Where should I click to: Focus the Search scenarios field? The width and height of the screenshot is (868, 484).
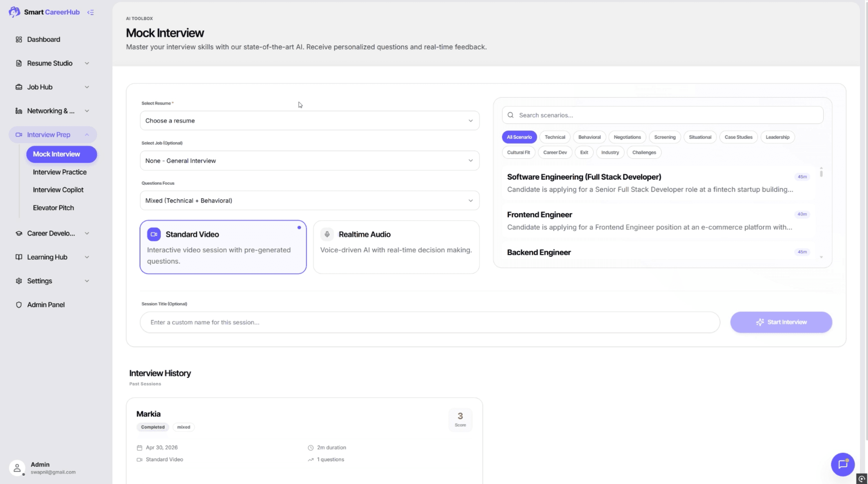(662, 115)
